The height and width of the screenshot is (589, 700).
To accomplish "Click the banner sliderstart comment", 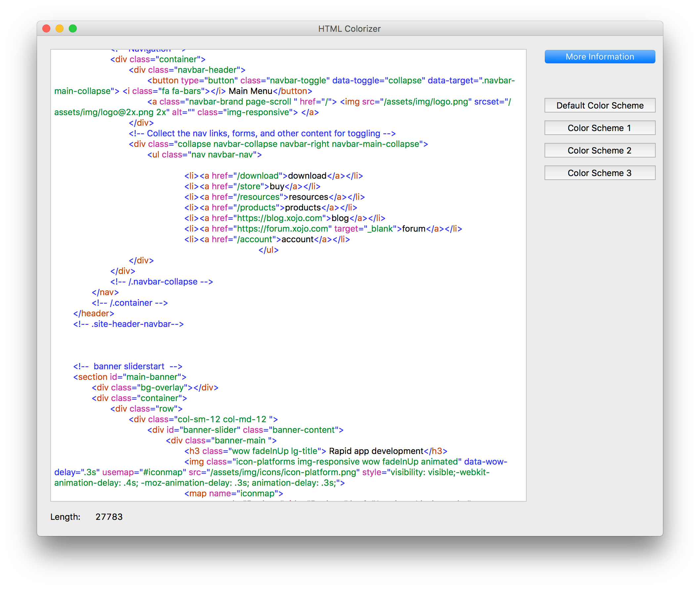I will point(127,366).
